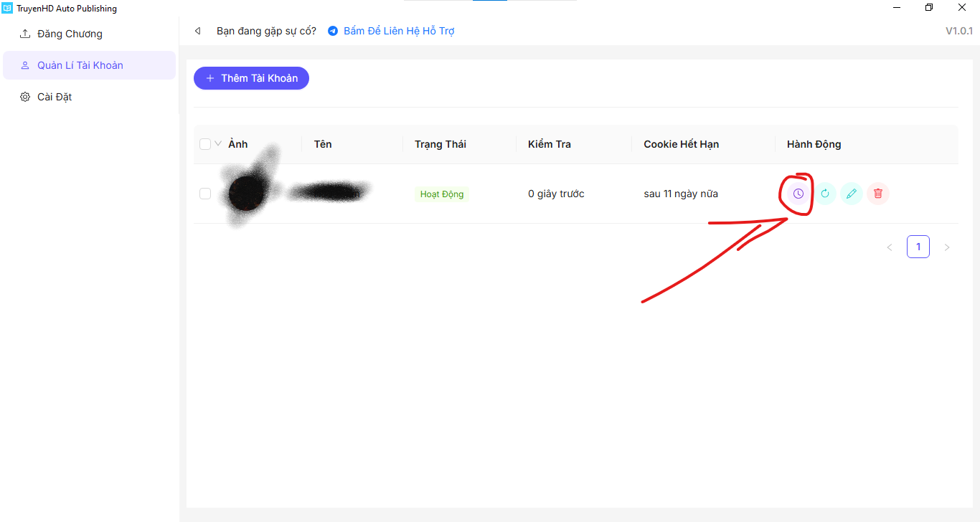Click the Thêm Tài Khoản button

click(251, 78)
